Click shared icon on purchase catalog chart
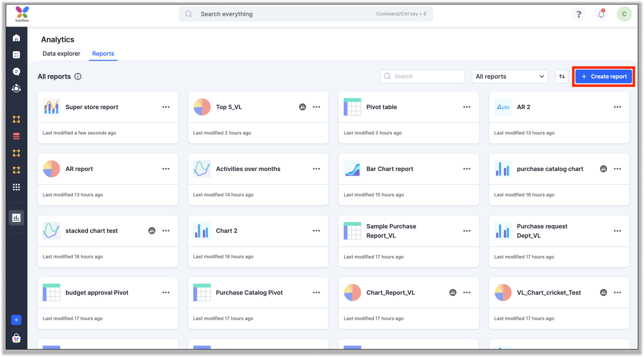Screen dimensions: 644x357 [x=603, y=169]
